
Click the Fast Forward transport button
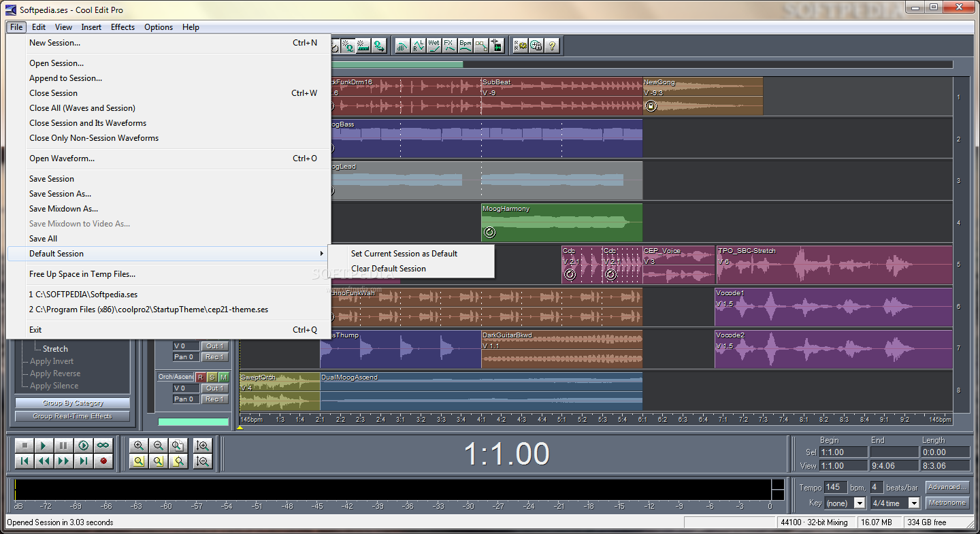tap(63, 461)
